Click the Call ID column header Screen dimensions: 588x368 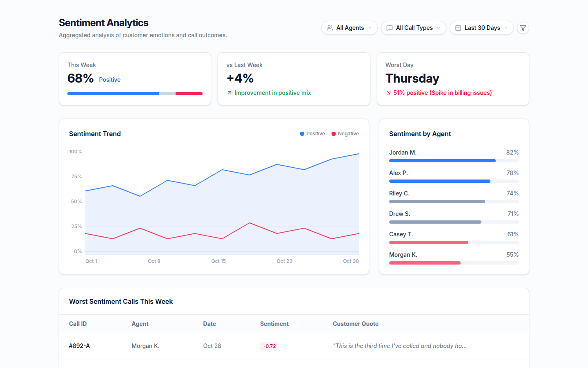(78, 324)
